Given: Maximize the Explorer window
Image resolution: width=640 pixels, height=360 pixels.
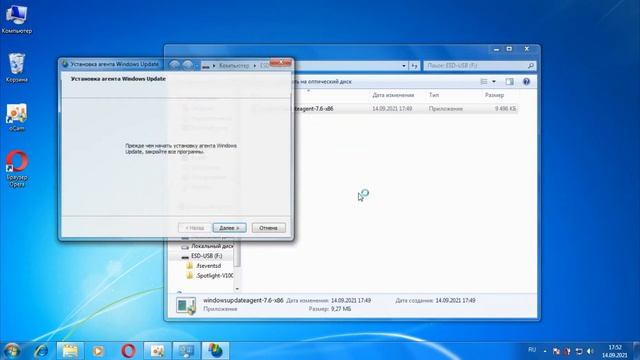Looking at the screenshot, I should (x=509, y=49).
